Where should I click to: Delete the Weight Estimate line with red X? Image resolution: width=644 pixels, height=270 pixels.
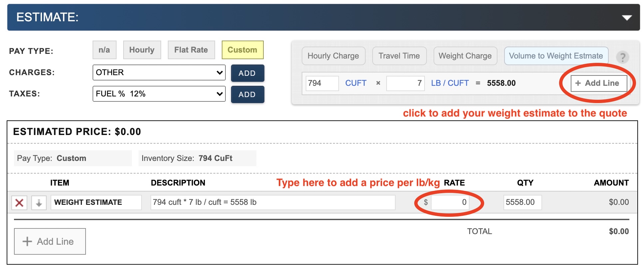click(x=19, y=202)
